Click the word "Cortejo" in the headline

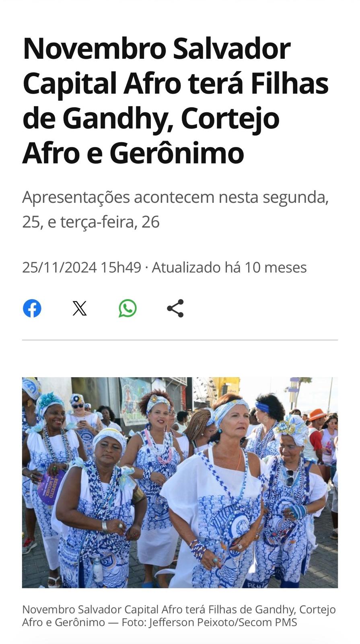230,118
